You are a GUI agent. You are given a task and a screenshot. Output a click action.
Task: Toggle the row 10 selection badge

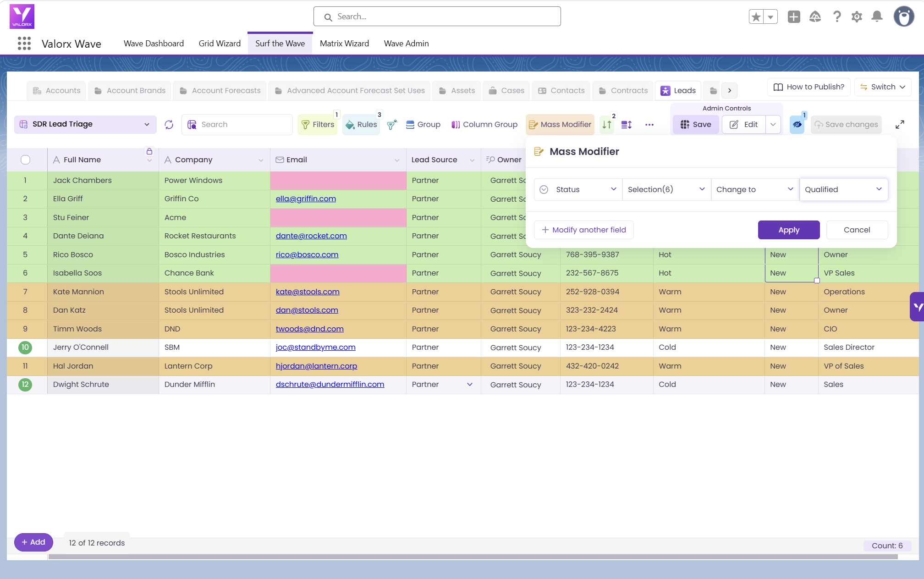[x=25, y=347]
